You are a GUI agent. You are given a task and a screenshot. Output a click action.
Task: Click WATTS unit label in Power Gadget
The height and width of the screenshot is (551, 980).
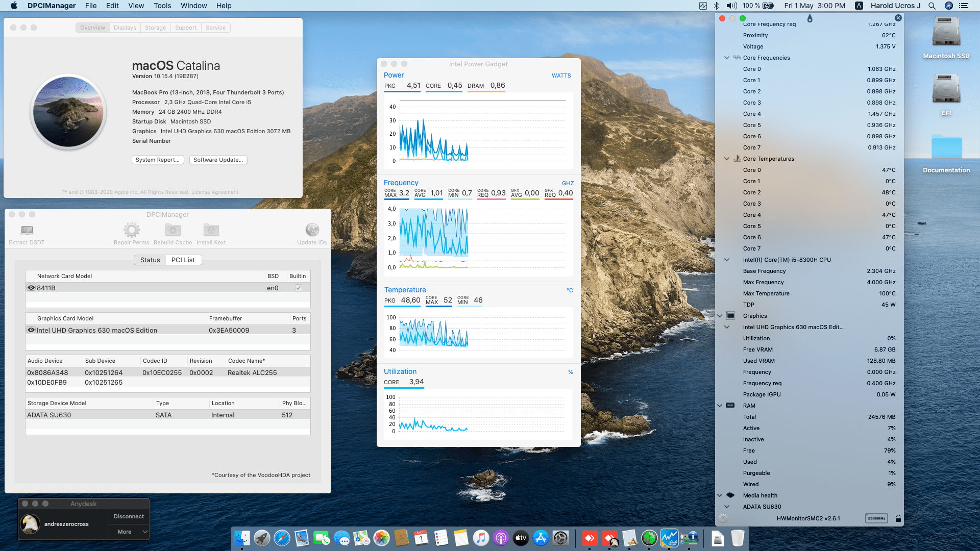coord(561,76)
